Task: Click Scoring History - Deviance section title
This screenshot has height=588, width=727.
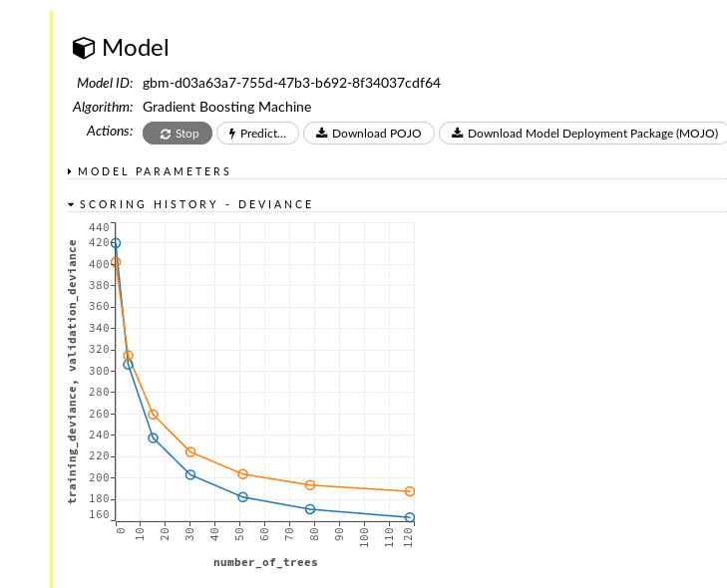Action: coord(195,204)
